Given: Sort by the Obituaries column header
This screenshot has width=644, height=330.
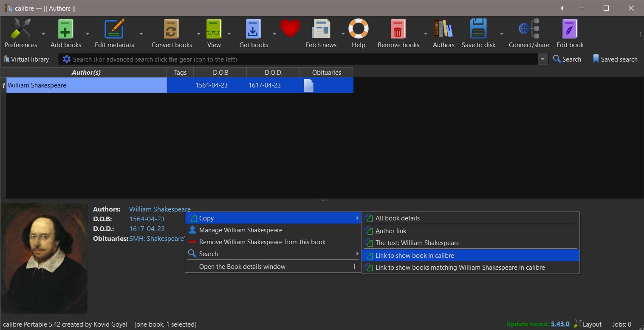Looking at the screenshot, I should tap(327, 73).
